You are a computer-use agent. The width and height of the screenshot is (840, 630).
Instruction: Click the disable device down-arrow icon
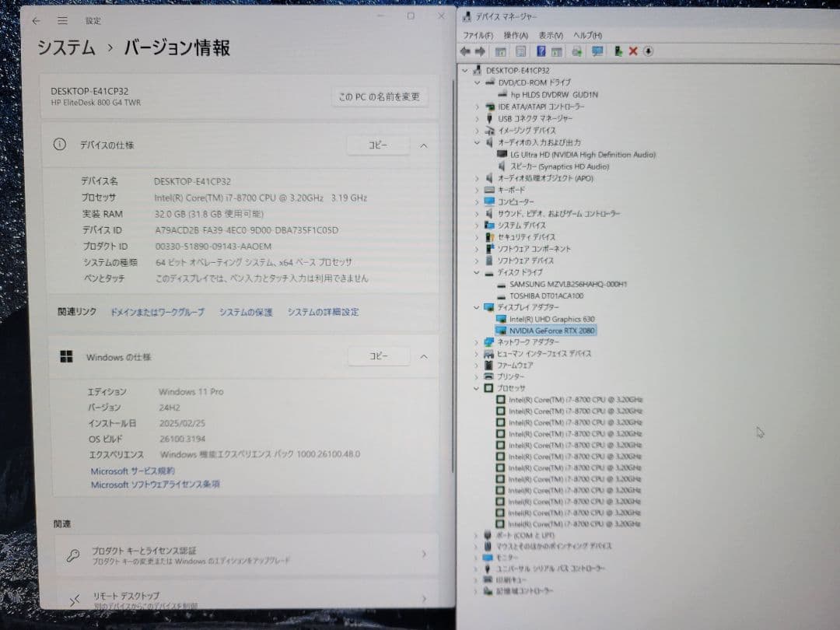click(648, 51)
